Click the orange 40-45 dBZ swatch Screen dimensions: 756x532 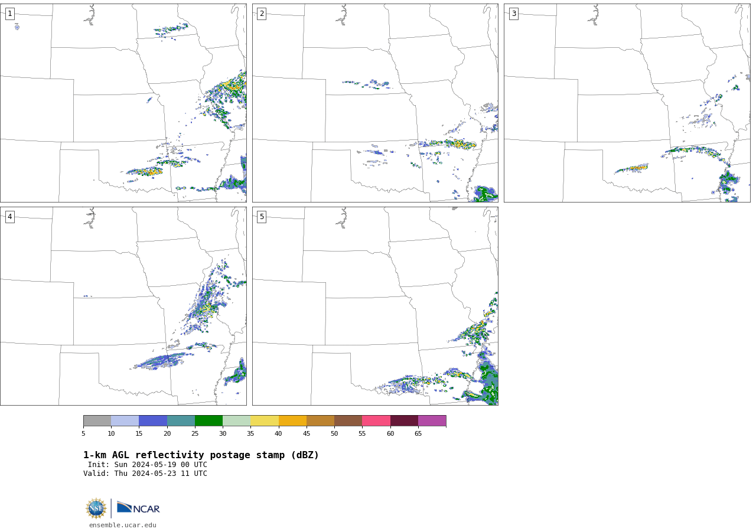coord(292,420)
